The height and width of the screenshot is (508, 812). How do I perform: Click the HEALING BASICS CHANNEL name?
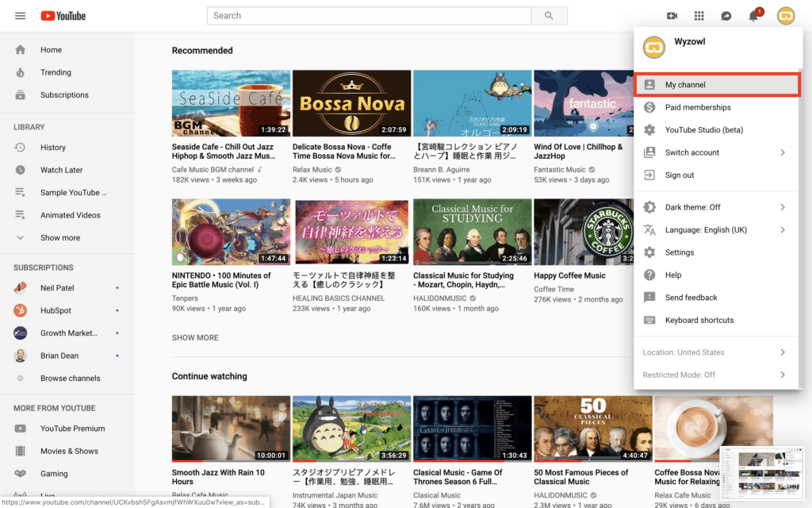[338, 298]
